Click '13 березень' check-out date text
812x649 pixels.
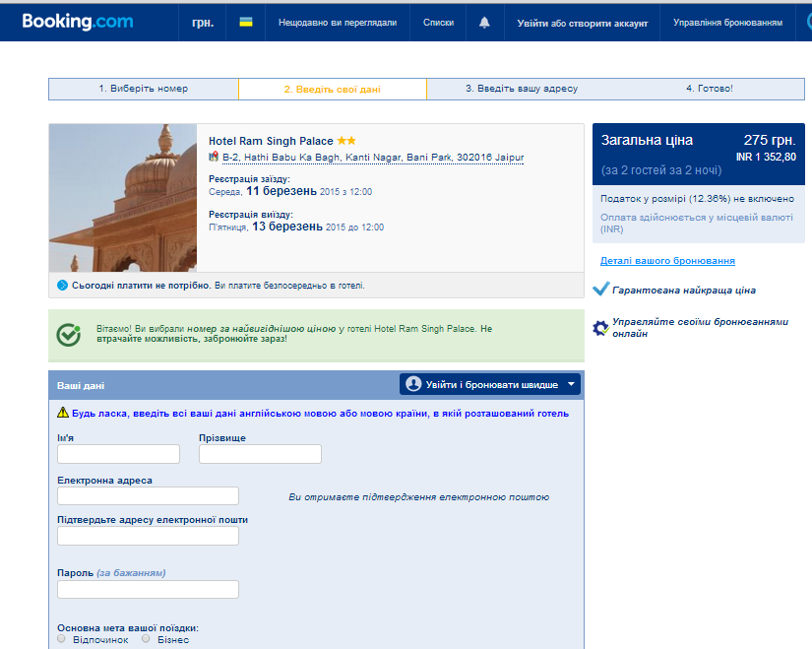click(x=287, y=227)
